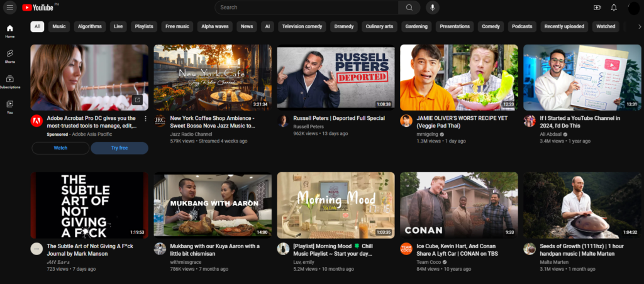Select the Comedy chip

point(491,26)
